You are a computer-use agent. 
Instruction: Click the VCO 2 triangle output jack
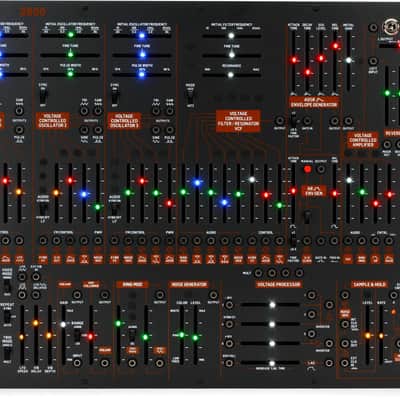click(84, 111)
